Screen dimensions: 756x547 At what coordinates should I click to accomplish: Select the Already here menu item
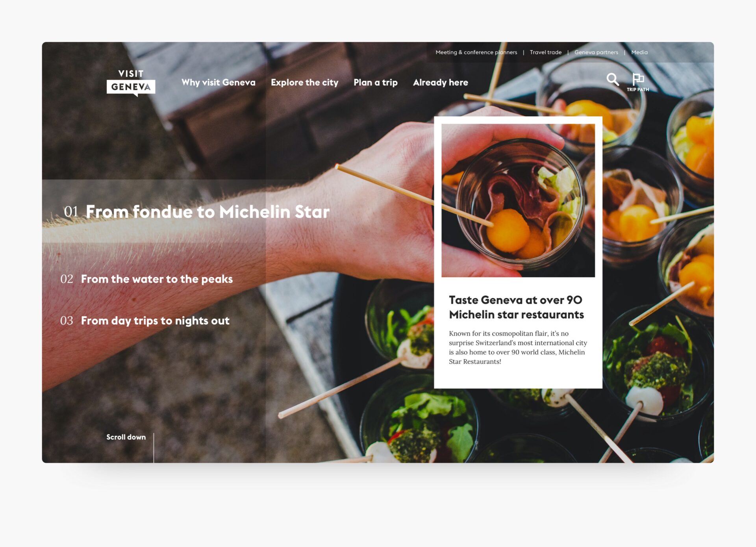(441, 83)
